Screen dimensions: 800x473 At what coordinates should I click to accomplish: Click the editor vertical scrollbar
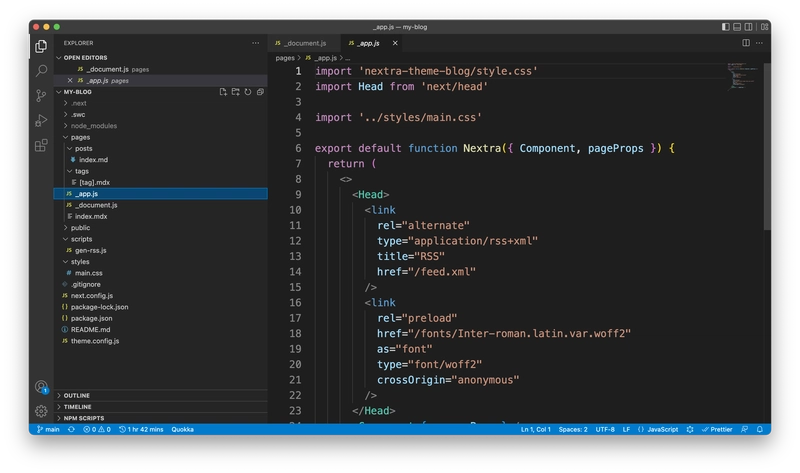[767, 147]
